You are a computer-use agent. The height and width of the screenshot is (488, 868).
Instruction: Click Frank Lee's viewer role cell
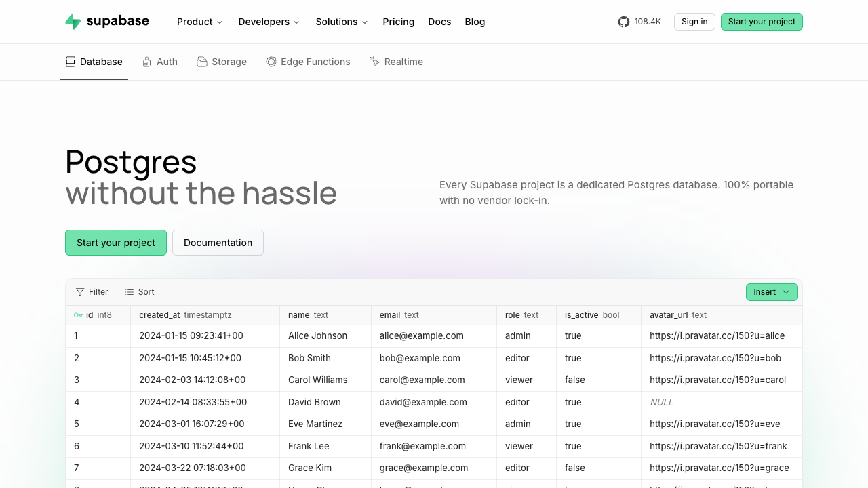pos(527,446)
